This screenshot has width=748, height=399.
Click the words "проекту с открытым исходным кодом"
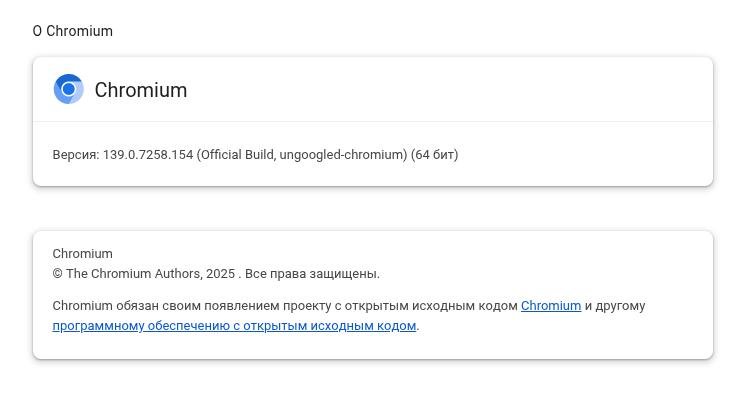pos(400,305)
